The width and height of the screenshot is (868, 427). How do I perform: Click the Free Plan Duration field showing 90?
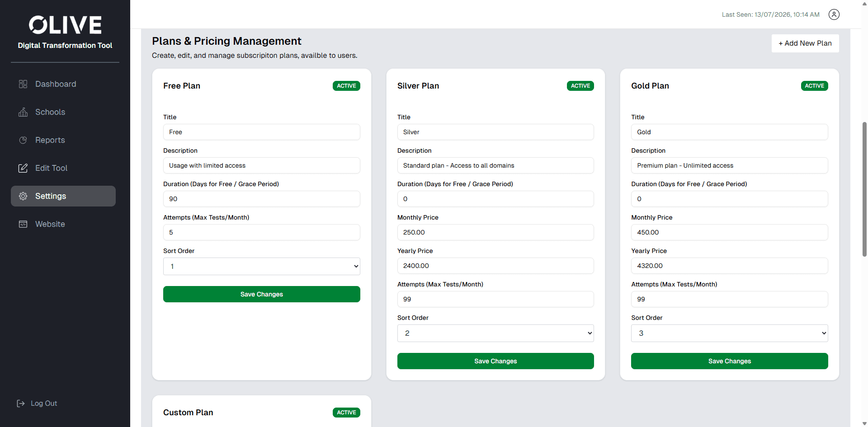pos(262,199)
